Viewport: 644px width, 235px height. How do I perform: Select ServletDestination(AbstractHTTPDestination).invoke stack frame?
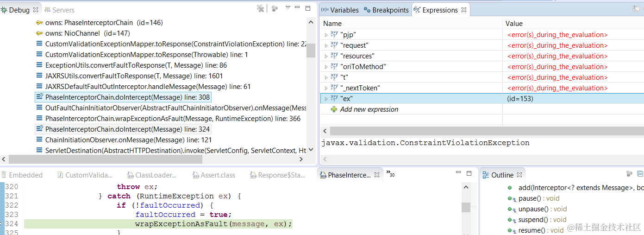tap(171, 150)
